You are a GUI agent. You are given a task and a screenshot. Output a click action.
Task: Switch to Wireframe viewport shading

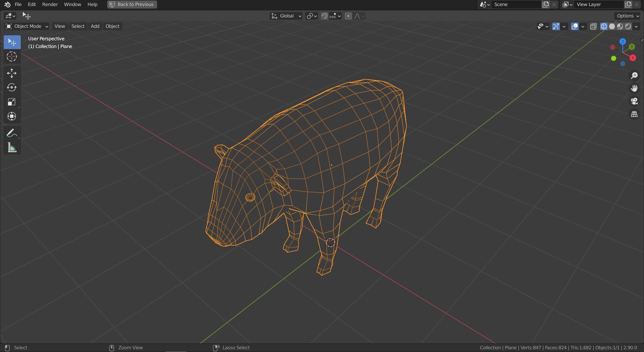pyautogui.click(x=604, y=26)
